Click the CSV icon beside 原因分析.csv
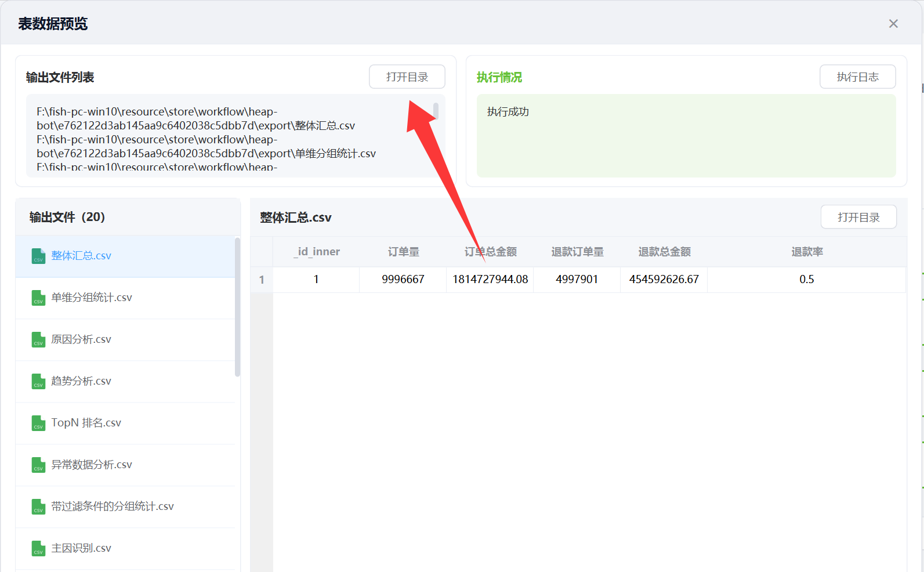This screenshot has width=924, height=572. 38,339
